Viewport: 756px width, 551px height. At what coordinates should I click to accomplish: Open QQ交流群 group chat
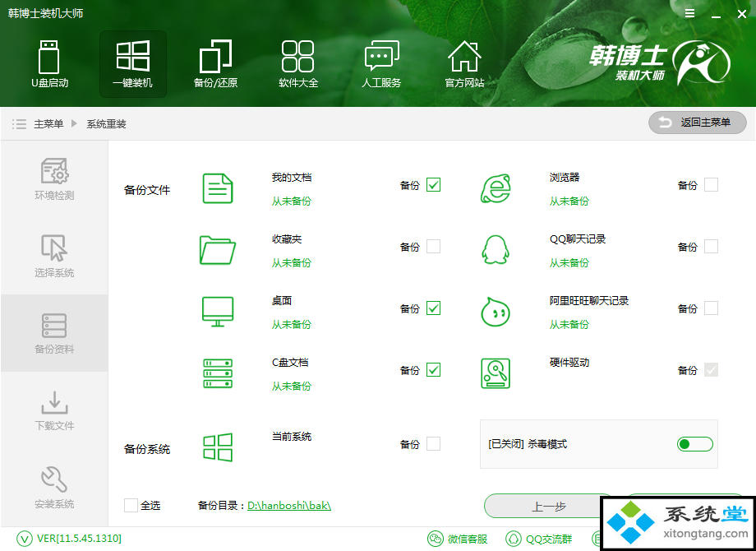point(538,539)
